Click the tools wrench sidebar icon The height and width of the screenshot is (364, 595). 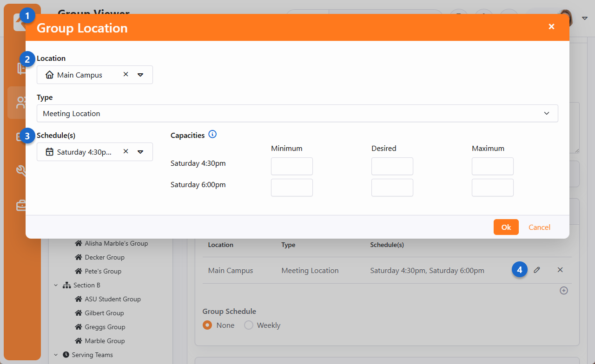(21, 170)
